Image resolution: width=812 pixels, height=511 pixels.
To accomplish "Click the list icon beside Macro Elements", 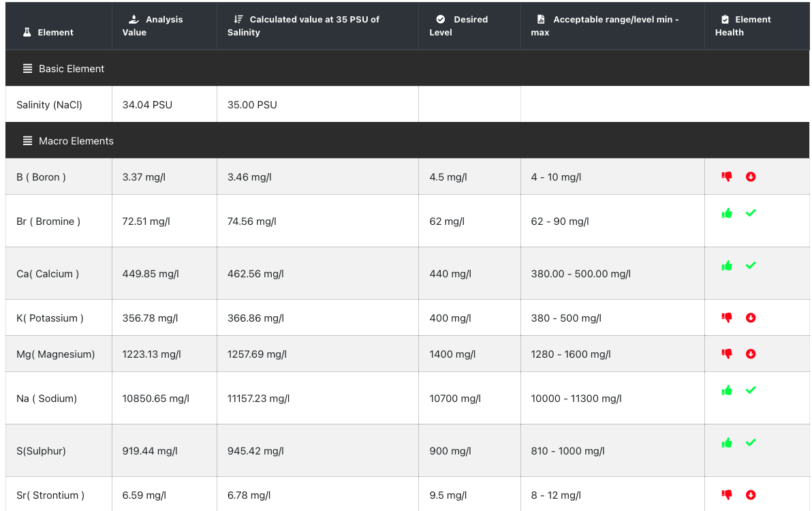I will (27, 141).
